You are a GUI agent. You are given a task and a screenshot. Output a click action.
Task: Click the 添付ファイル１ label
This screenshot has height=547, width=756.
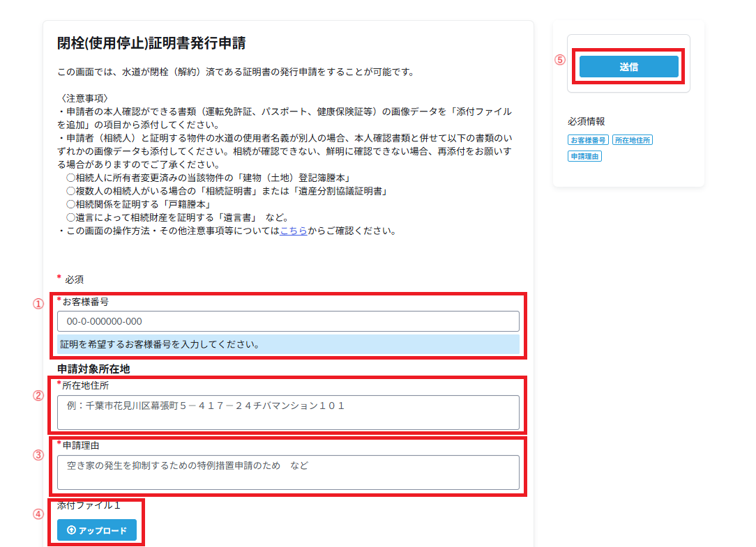89,506
